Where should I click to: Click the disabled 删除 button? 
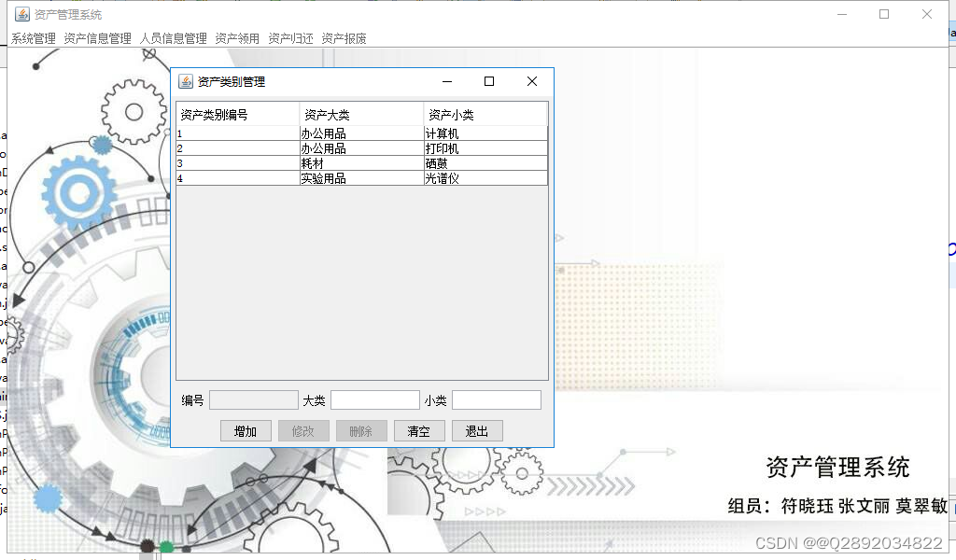361,431
